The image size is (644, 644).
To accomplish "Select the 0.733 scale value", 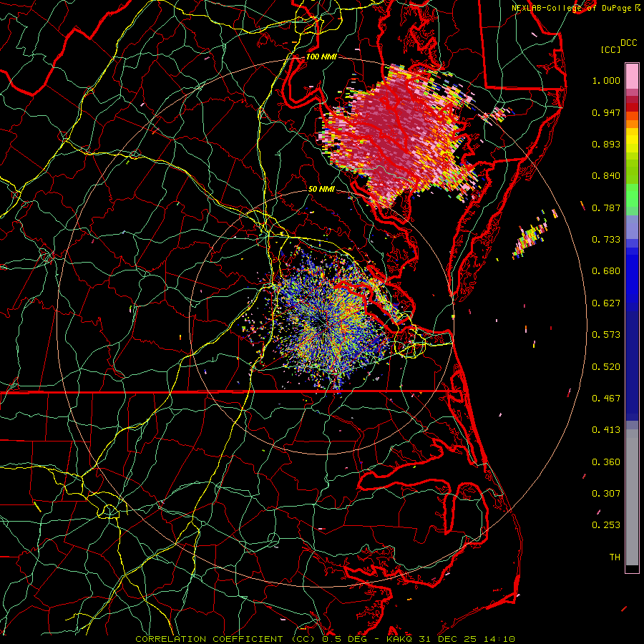I will coord(606,240).
